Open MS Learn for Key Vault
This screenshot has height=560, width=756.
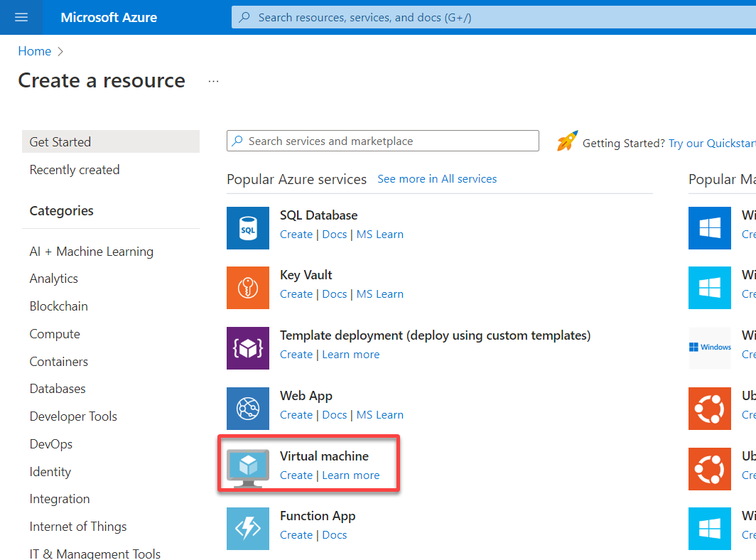tap(379, 294)
